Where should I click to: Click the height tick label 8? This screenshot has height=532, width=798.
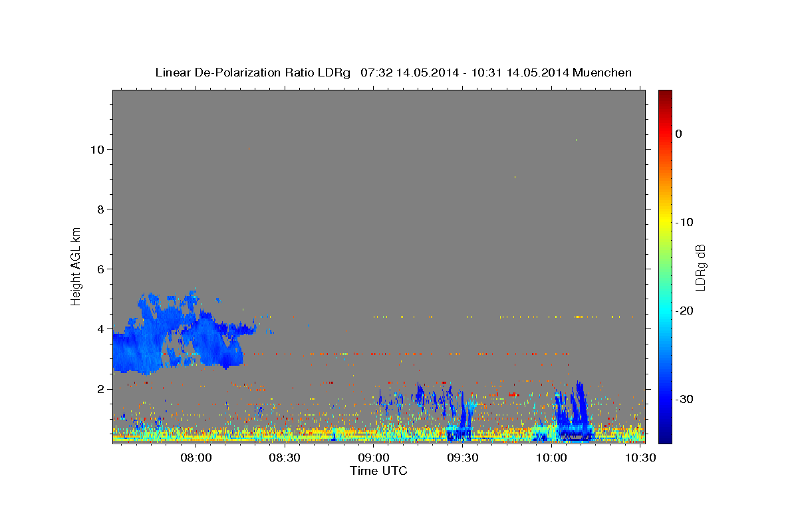pyautogui.click(x=100, y=209)
